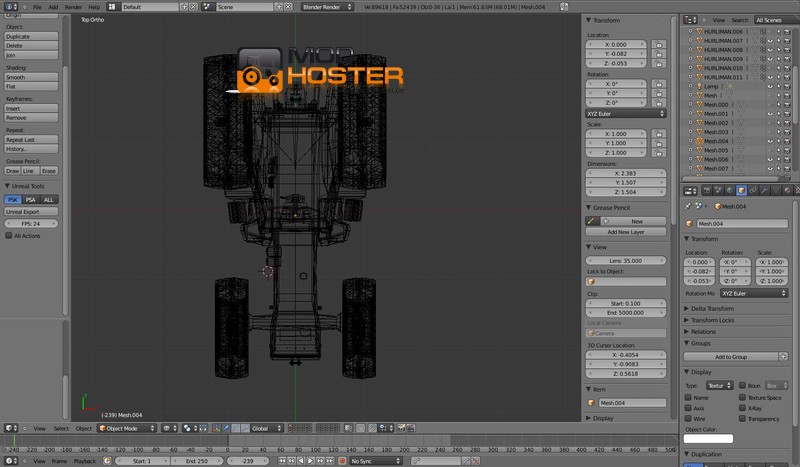
Task: Open the 3D view Select menu
Action: (61, 429)
